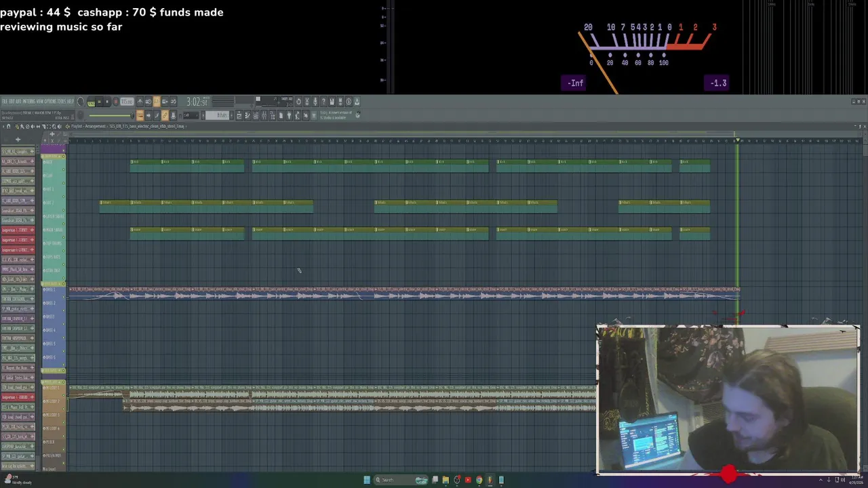Open the FILE menu

pyautogui.click(x=4, y=101)
